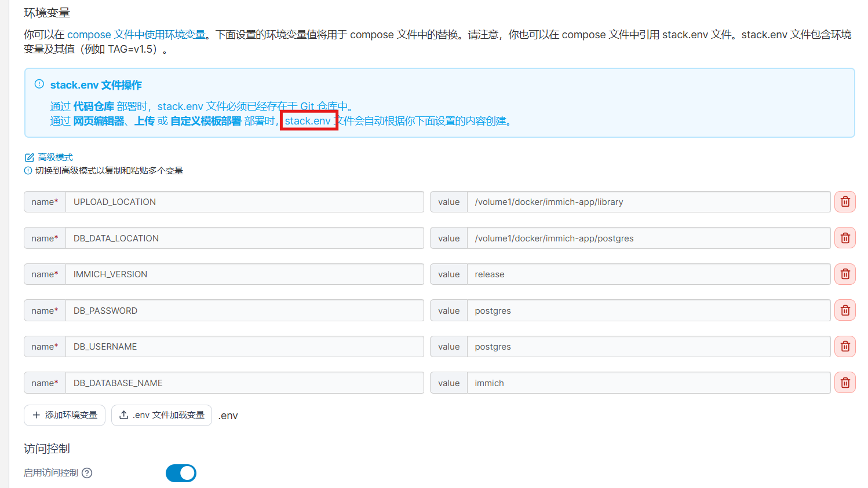Click the info icon beside stack.env 文件操作
Viewport: 868px width, 488px height.
pos(39,85)
